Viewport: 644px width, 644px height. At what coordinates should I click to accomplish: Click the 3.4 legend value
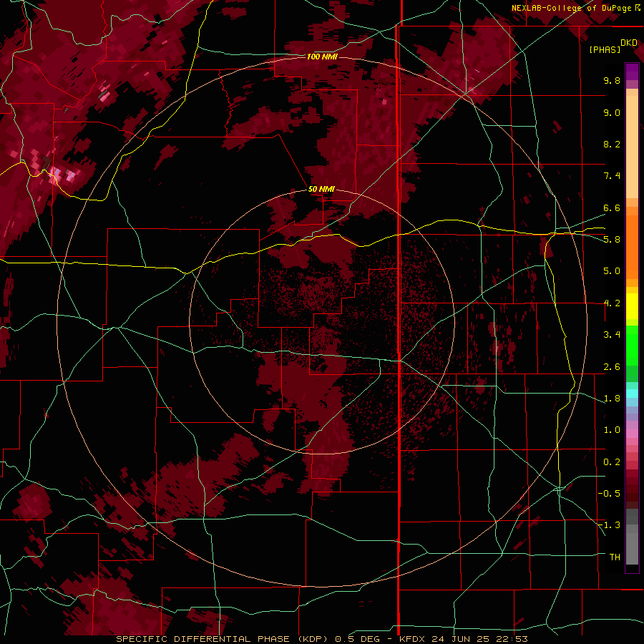[x=612, y=335]
